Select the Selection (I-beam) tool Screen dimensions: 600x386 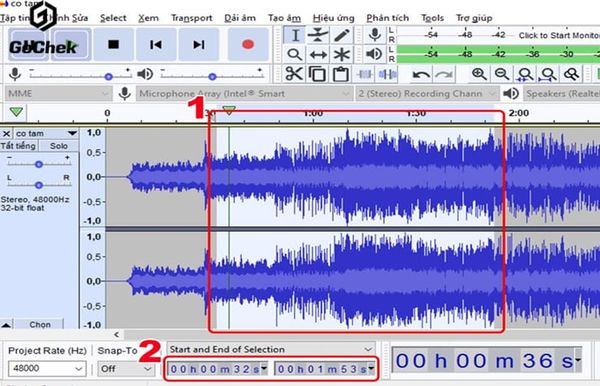coord(295,35)
